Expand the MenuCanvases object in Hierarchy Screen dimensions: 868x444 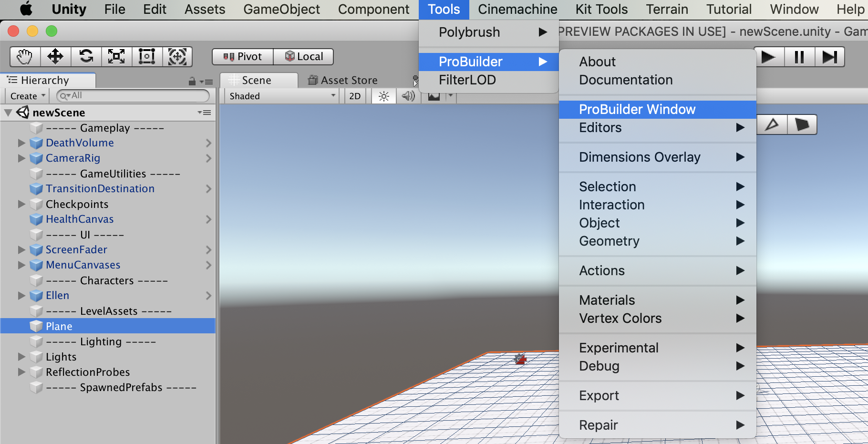tap(21, 265)
